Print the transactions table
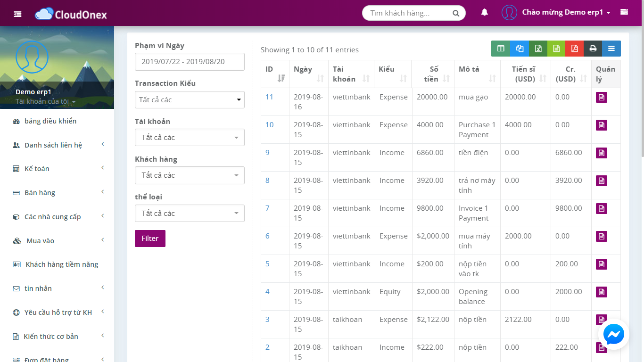Image resolution: width=644 pixels, height=362 pixels. [x=593, y=49]
